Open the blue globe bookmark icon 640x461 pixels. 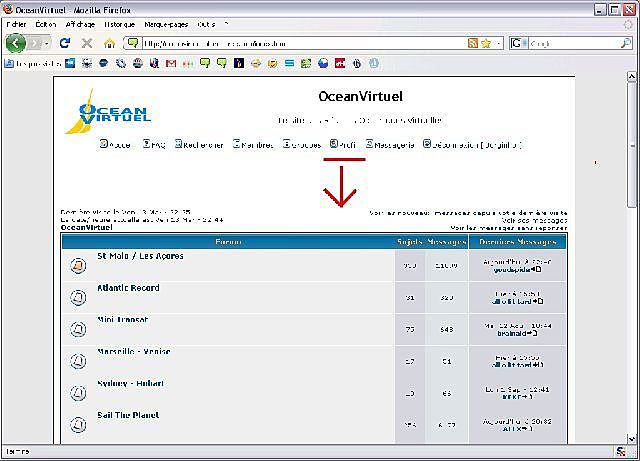pos(323,63)
